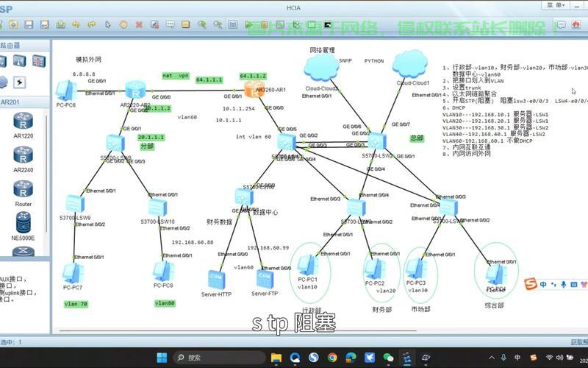Image resolution: width=588 pixels, height=368 pixels.
Task: Click the red Huawei icon in toolbar
Action: pyautogui.click(x=576, y=25)
